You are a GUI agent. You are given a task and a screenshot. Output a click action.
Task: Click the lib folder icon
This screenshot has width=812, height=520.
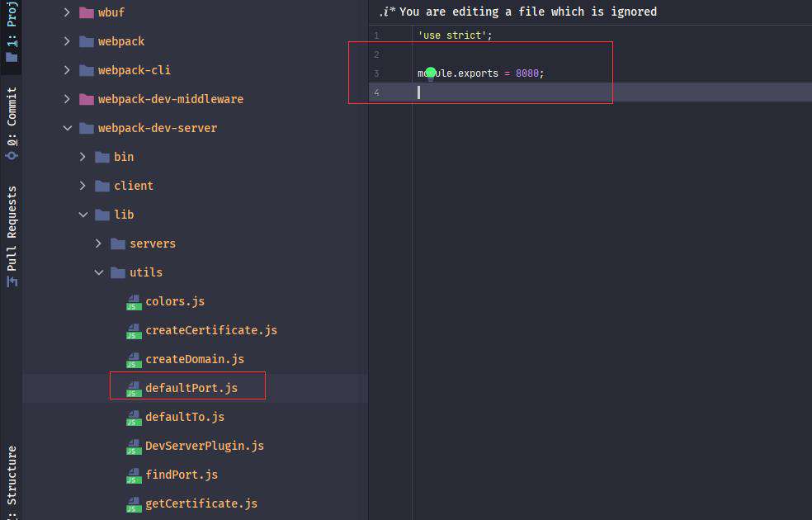(x=102, y=215)
